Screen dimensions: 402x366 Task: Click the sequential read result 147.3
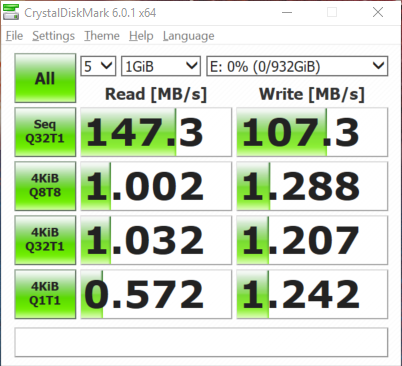156,132
